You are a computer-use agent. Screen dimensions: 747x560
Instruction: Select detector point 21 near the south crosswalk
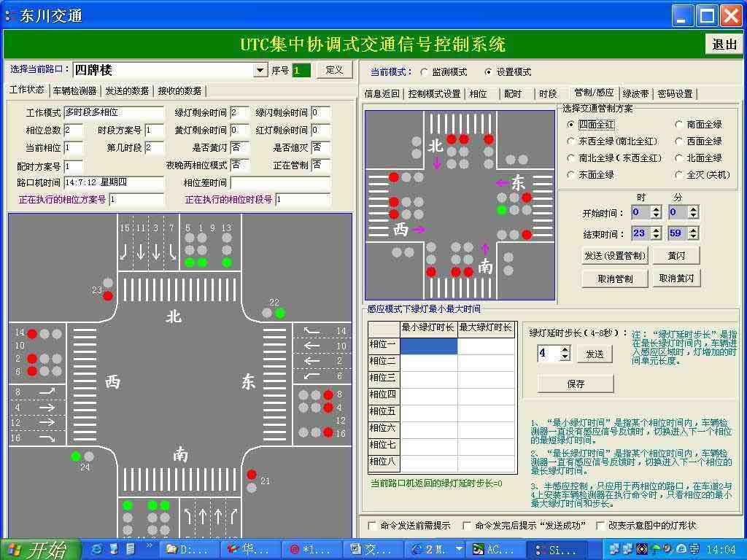point(251,474)
